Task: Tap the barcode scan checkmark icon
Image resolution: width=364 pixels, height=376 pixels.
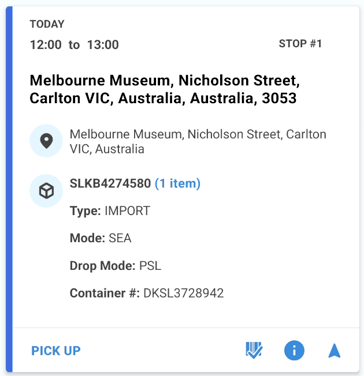Action: click(254, 351)
